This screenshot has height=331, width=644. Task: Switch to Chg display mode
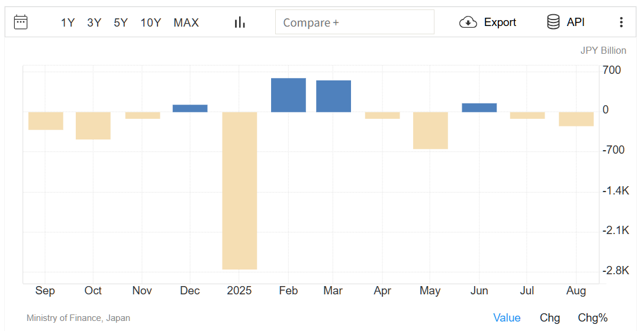(549, 318)
